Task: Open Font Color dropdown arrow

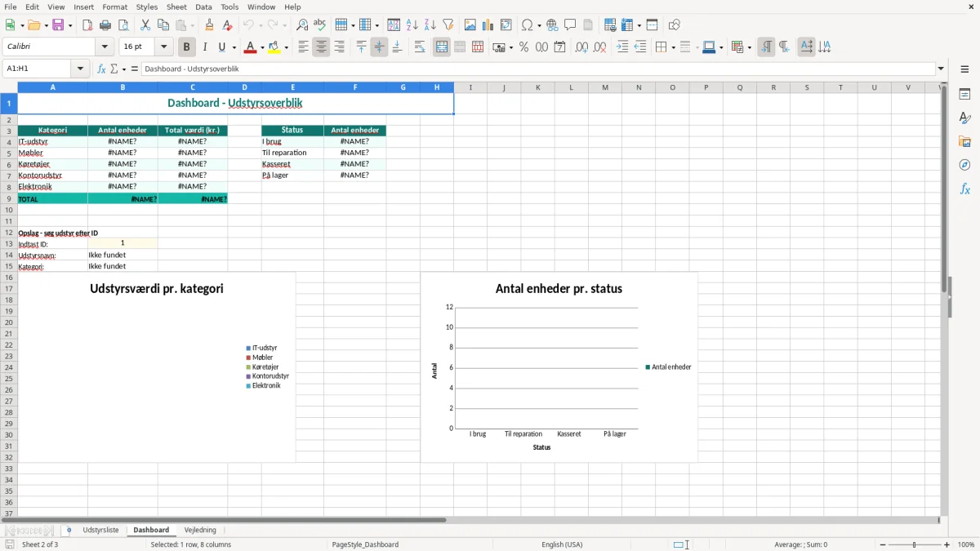Action: point(262,47)
